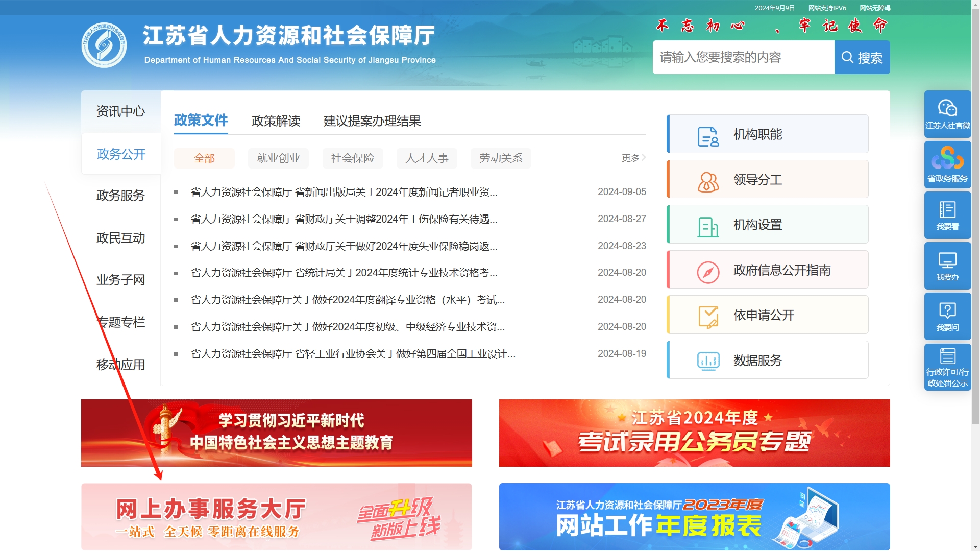The width and height of the screenshot is (980, 551).
Task: Open 移动应用 in side menu
Action: (x=121, y=365)
